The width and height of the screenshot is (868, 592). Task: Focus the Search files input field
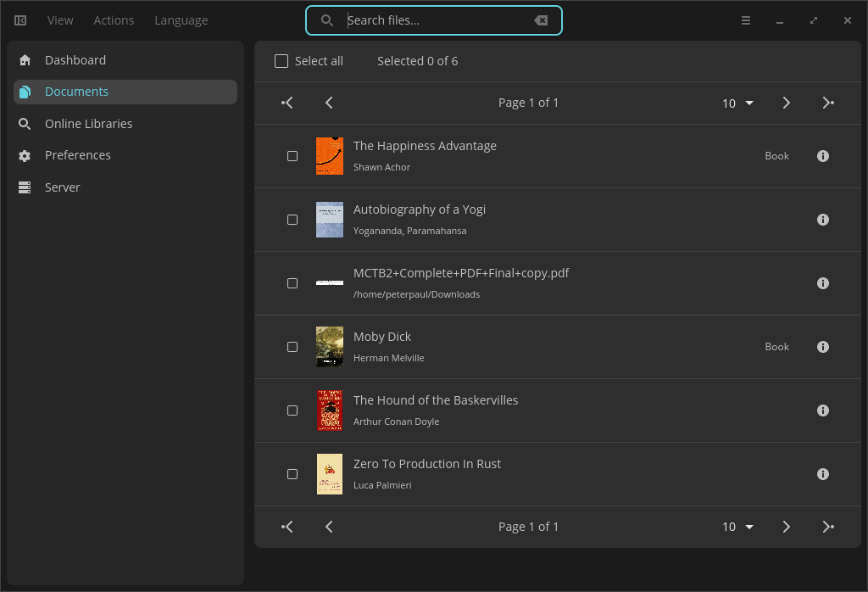point(434,20)
